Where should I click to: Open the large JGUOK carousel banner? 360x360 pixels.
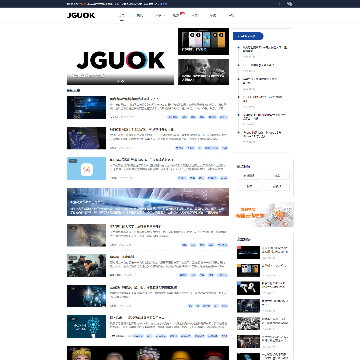point(120,56)
